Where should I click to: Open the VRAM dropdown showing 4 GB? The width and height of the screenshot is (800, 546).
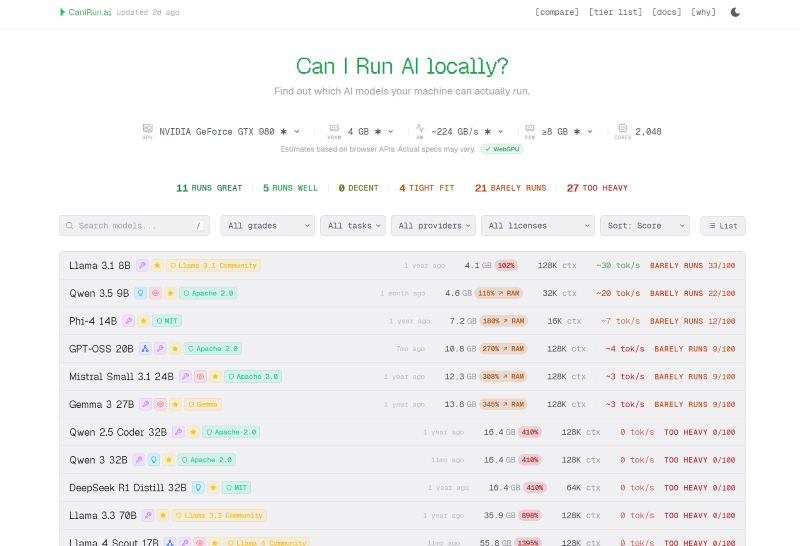[x=370, y=132]
